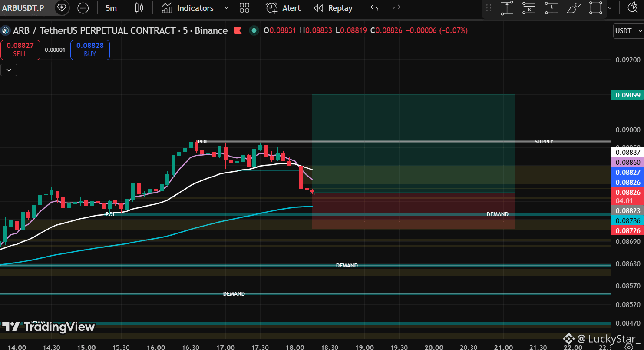644x350 pixels.
Task: Open symbol search for ARBUSDT.P
Action: click(x=23, y=8)
